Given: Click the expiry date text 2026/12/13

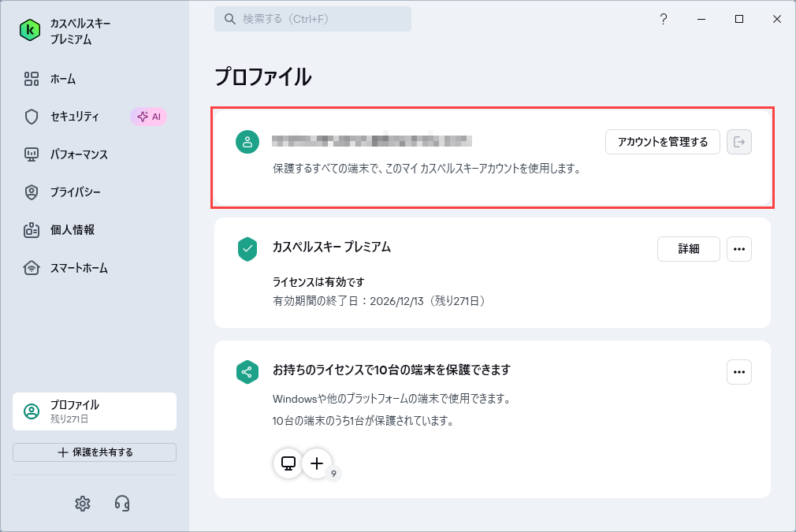Looking at the screenshot, I should click(396, 301).
